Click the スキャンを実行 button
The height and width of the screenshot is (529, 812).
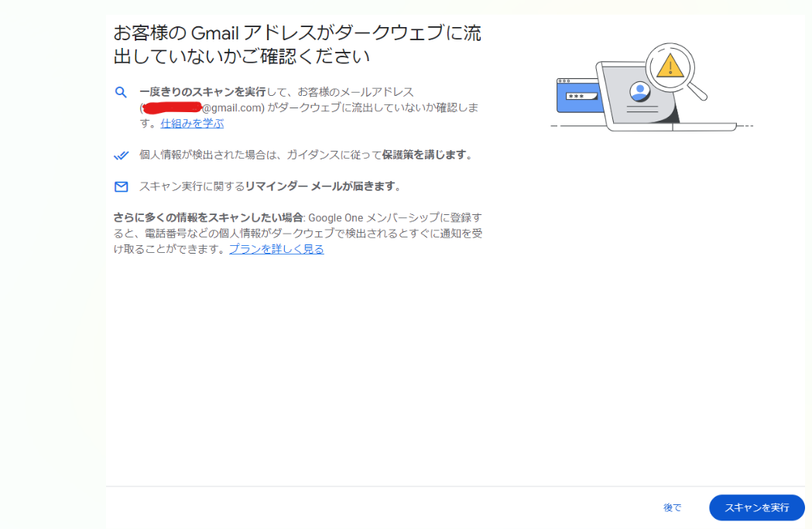[x=756, y=508]
